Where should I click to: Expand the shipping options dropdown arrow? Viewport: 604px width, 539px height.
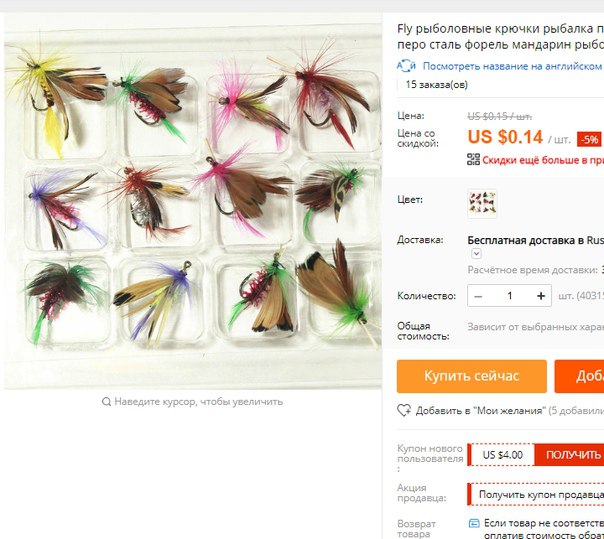coord(476,254)
